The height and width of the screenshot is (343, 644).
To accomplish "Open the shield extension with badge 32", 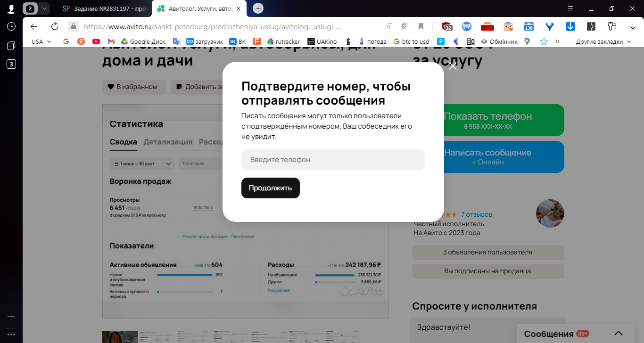I will coord(447,26).
